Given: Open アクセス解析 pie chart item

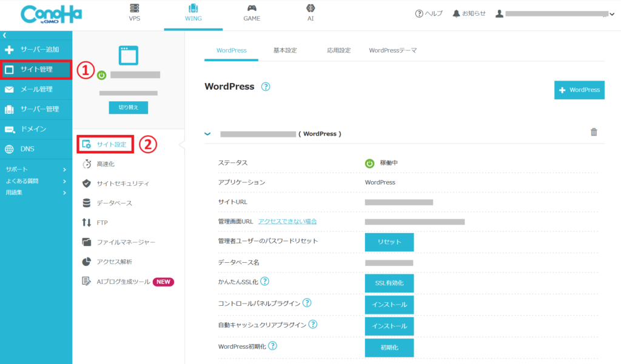Looking at the screenshot, I should (x=107, y=262).
